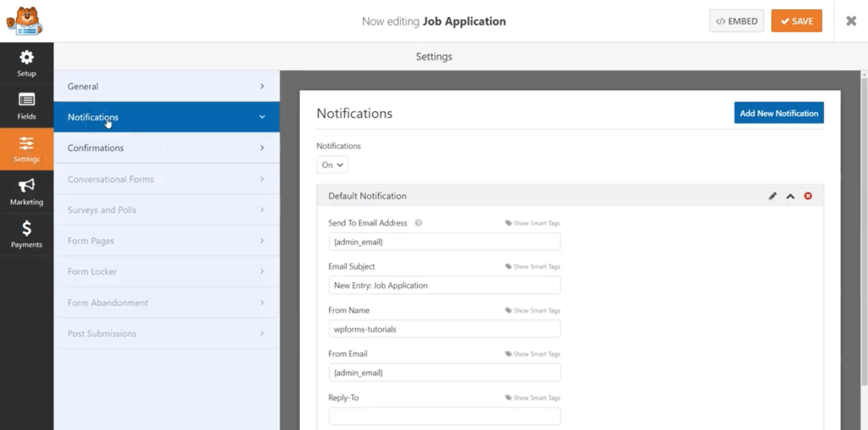This screenshot has width=868, height=430.
Task: Show Smart Tags for Reply-To
Action: (532, 398)
